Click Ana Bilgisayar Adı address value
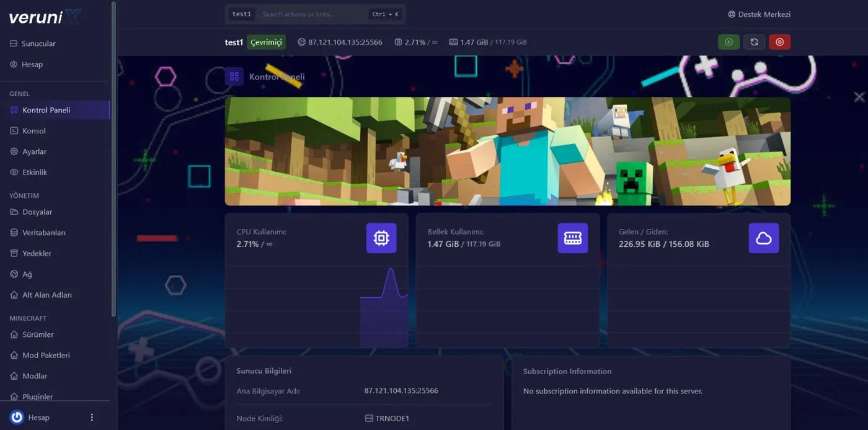Viewport: 868px width, 430px height. [401, 391]
